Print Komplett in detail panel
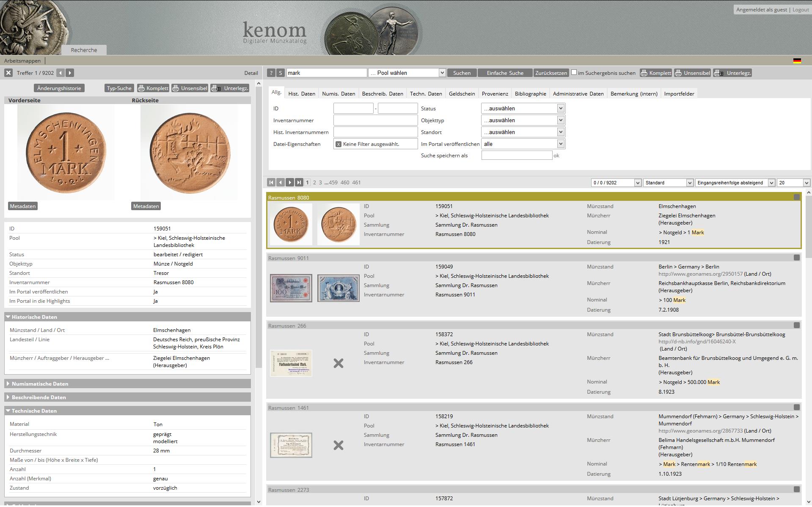 pyautogui.click(x=153, y=88)
